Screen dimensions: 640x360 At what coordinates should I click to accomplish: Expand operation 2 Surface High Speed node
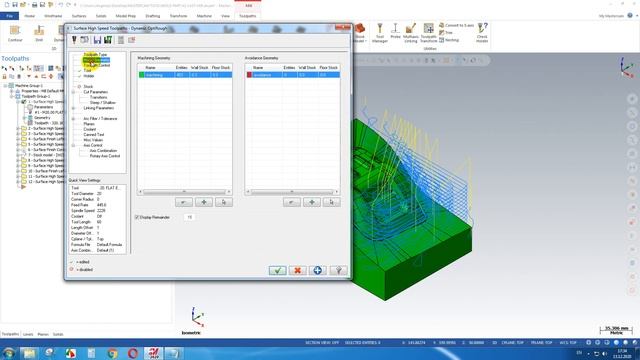click(x=18, y=128)
